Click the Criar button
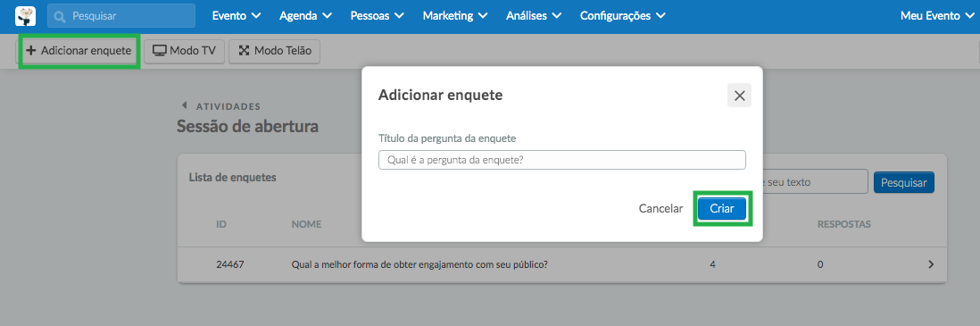 722,209
